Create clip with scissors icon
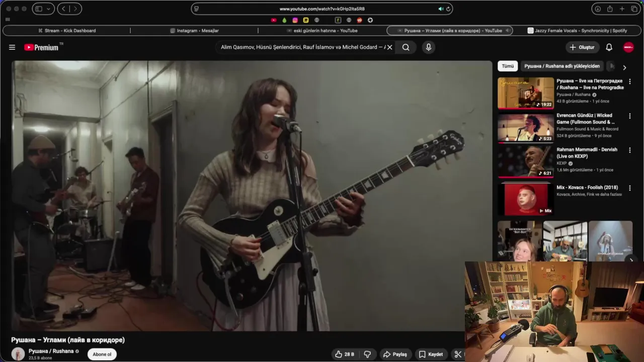Image resolution: width=644 pixels, height=362 pixels. click(x=458, y=354)
